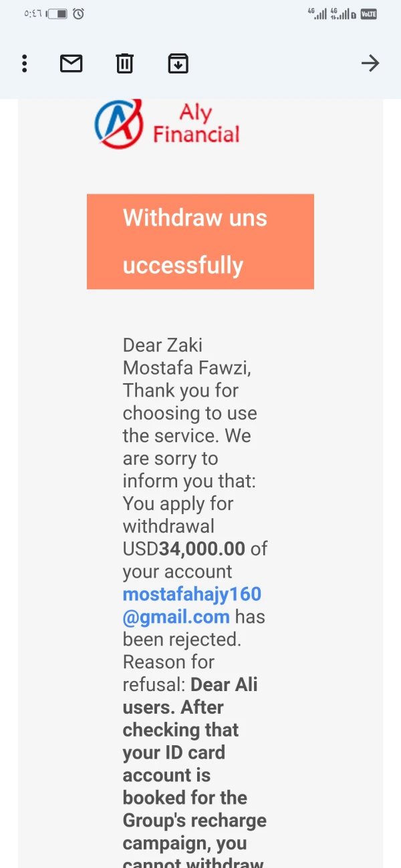Go back using the arrow icon

coord(370,63)
